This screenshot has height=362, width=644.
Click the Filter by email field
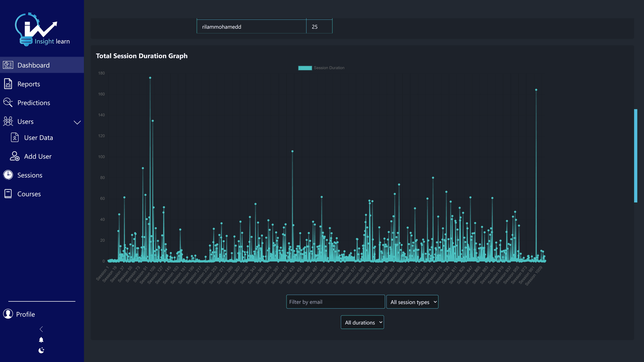coord(335,302)
